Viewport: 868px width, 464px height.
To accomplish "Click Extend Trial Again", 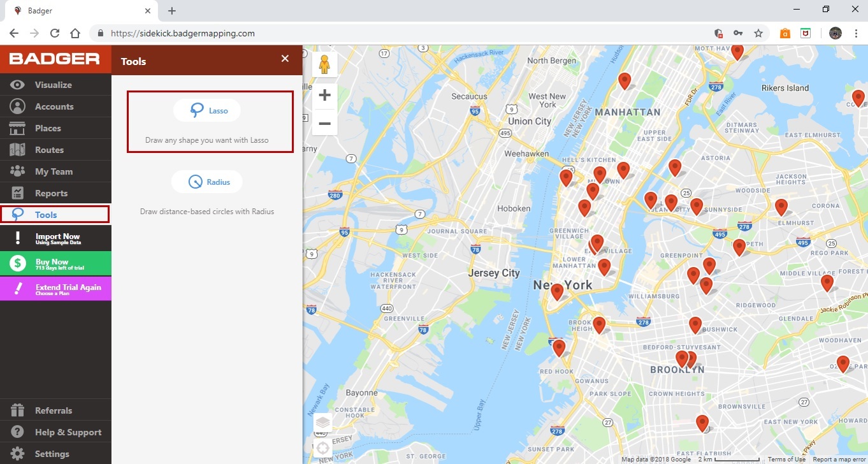I will [x=55, y=288].
